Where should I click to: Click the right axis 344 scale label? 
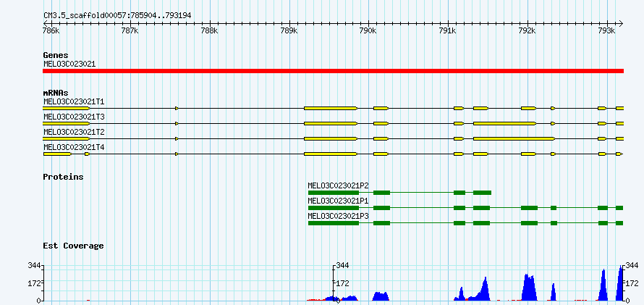click(x=631, y=266)
